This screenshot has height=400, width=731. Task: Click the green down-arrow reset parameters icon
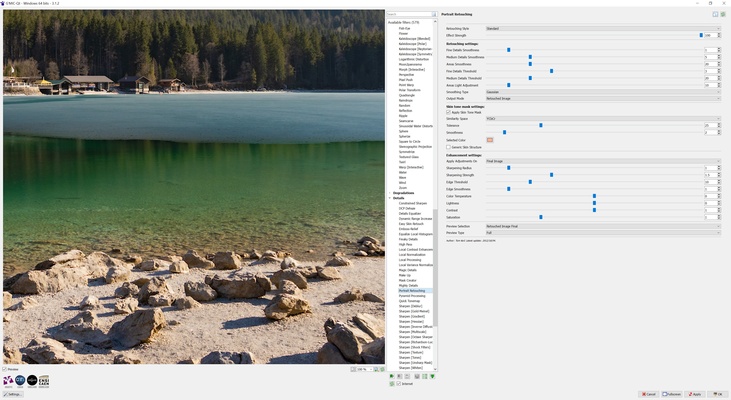433,376
